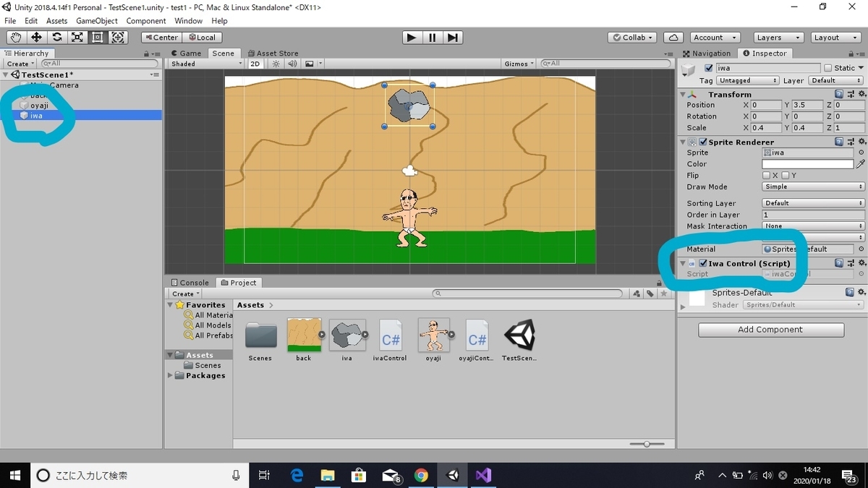Toggle scene lighting sun icon

click(x=276, y=64)
